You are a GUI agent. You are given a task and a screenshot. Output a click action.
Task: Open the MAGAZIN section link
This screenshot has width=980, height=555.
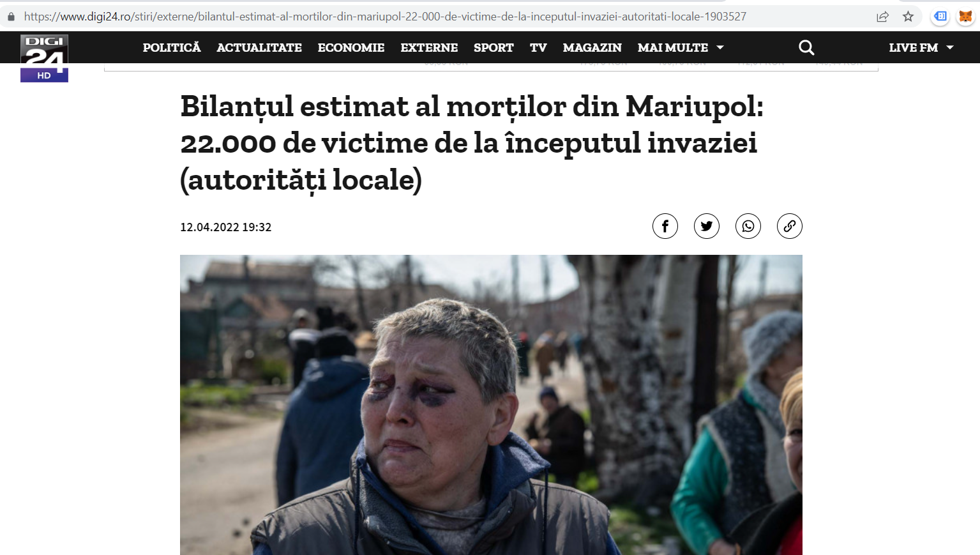tap(592, 47)
